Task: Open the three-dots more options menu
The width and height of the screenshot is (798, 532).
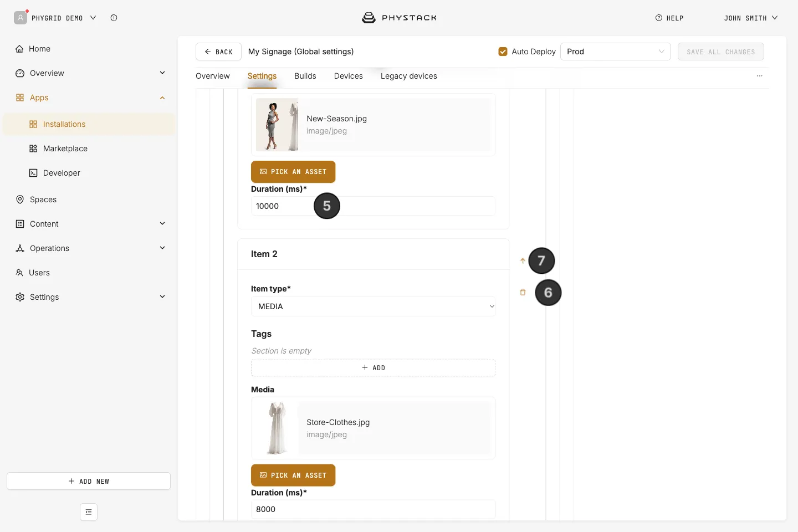Action: [760, 76]
